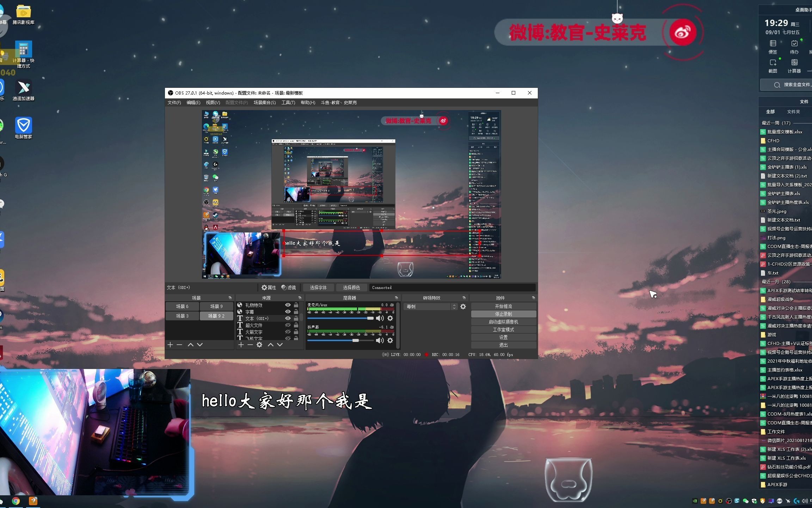Show the 超火文件 source via eye icon
The width and height of the screenshot is (812, 508).
(x=288, y=325)
